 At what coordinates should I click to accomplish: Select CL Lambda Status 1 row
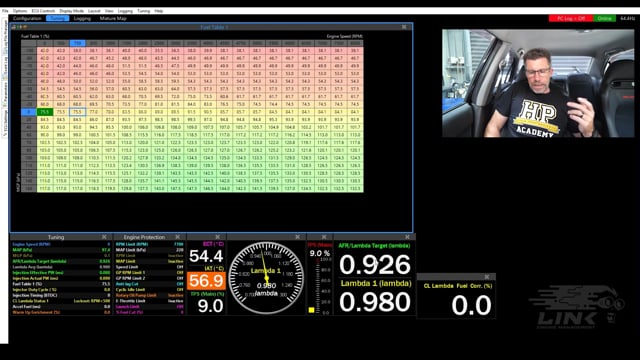point(61,301)
